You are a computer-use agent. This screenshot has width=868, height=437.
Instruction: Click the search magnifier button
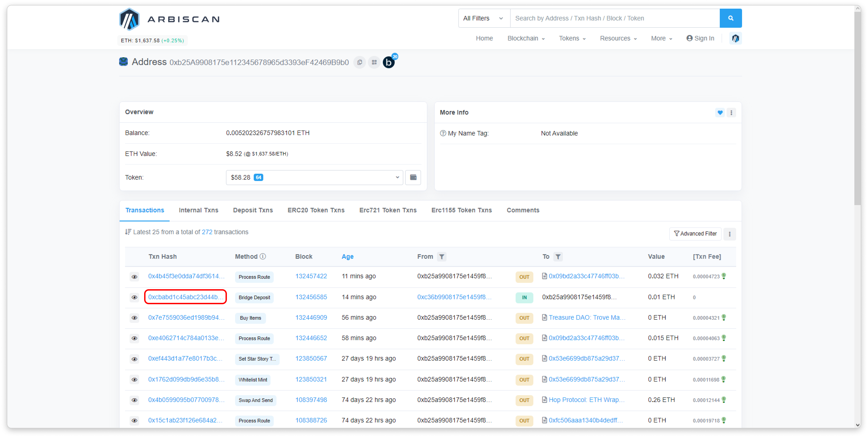tap(730, 18)
